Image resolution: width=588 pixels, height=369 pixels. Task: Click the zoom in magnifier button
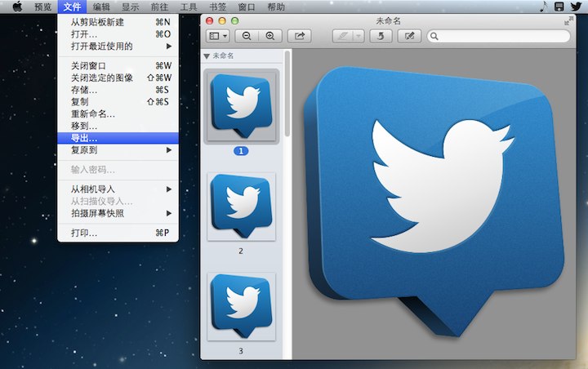pos(270,36)
